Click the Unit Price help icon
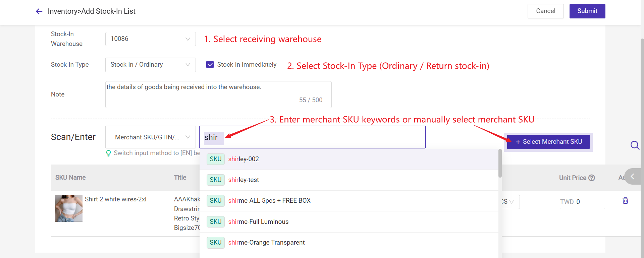This screenshot has width=644, height=258. point(592,178)
